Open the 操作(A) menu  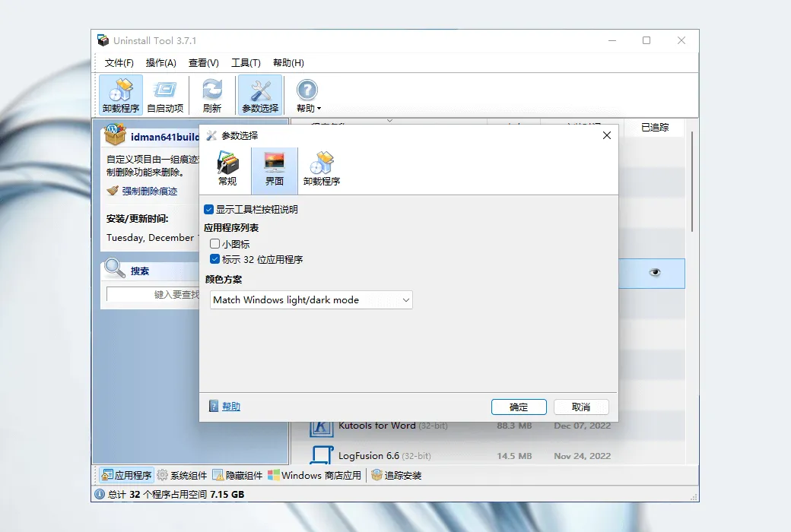pyautogui.click(x=161, y=63)
